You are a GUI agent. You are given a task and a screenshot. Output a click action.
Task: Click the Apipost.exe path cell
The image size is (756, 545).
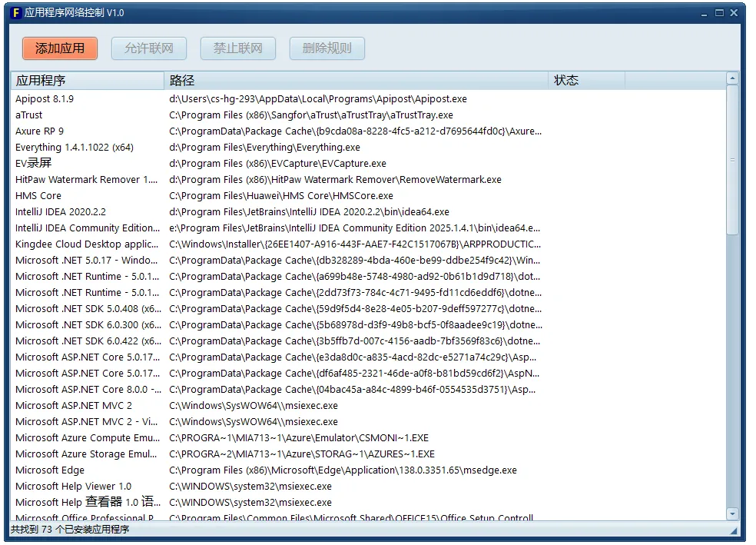coord(318,99)
